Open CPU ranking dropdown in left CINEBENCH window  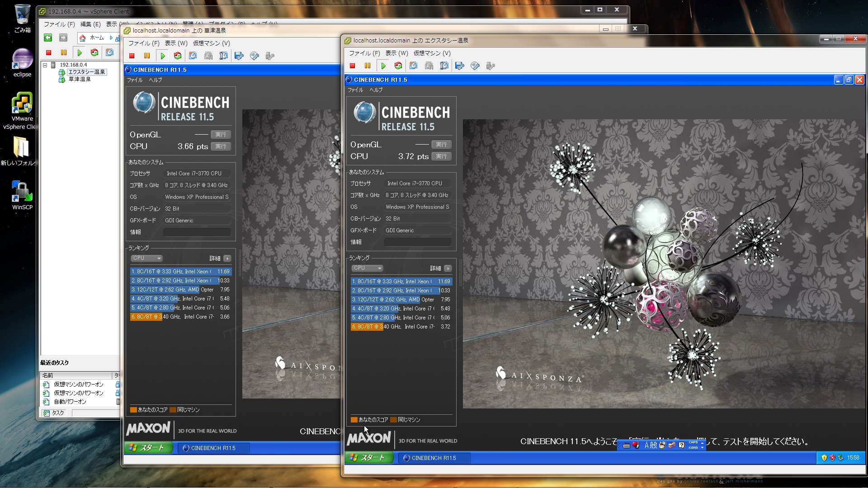tap(147, 258)
